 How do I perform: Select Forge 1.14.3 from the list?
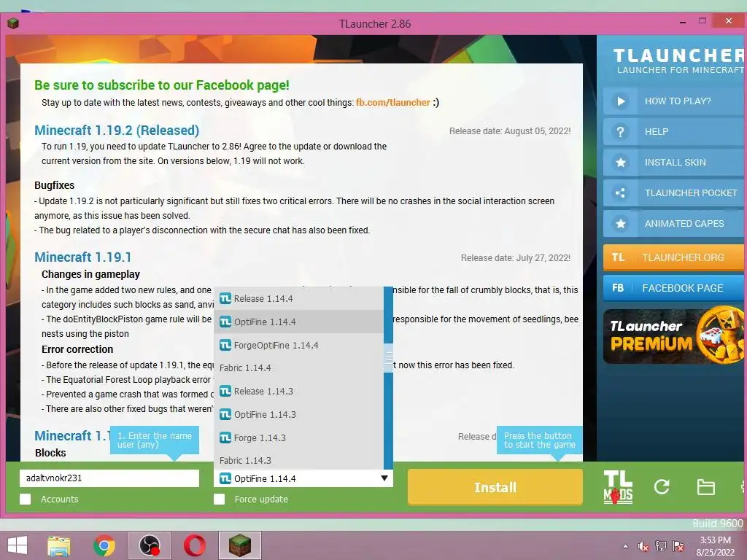click(298, 437)
